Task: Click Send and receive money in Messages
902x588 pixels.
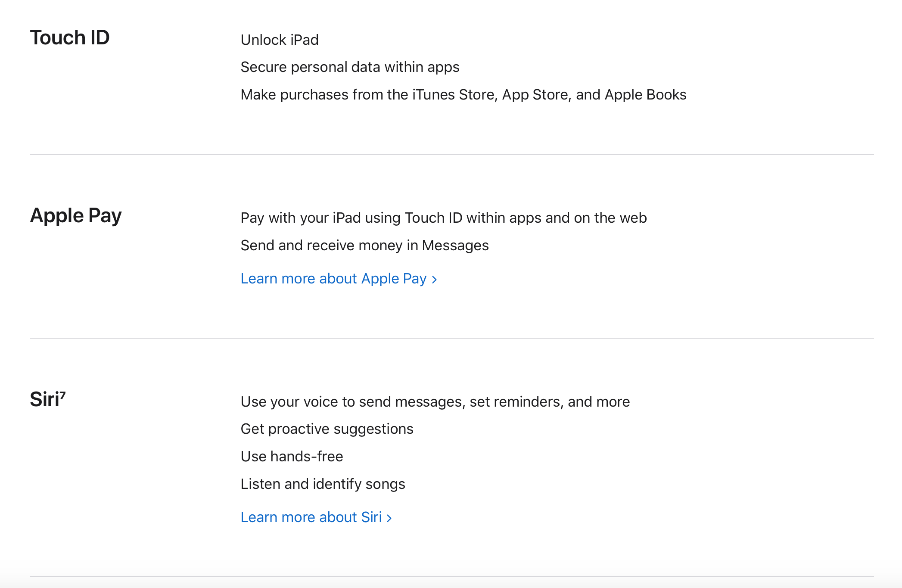Action: [x=364, y=246]
